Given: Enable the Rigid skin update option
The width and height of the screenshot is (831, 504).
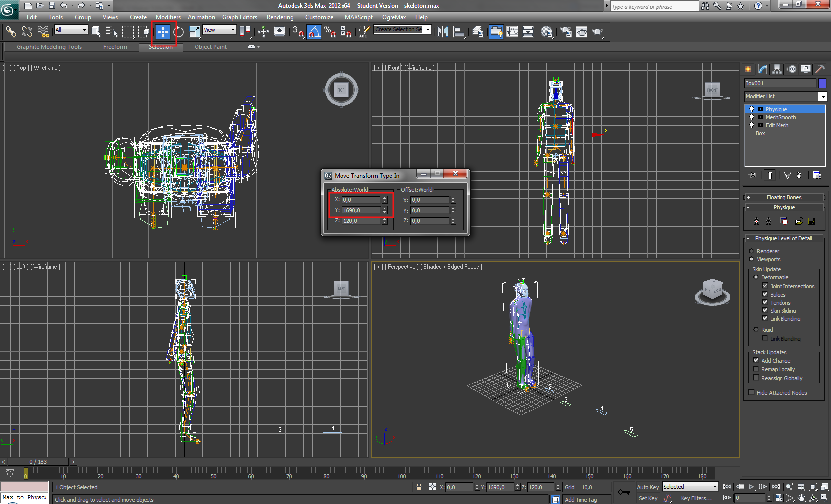Looking at the screenshot, I should 756,329.
